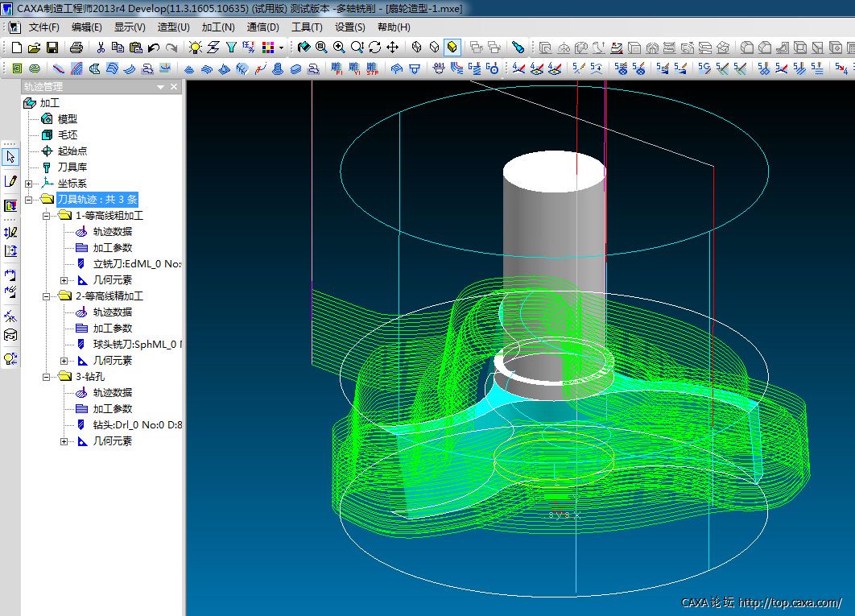Click the G0 circle toolpath icon

click(492, 68)
